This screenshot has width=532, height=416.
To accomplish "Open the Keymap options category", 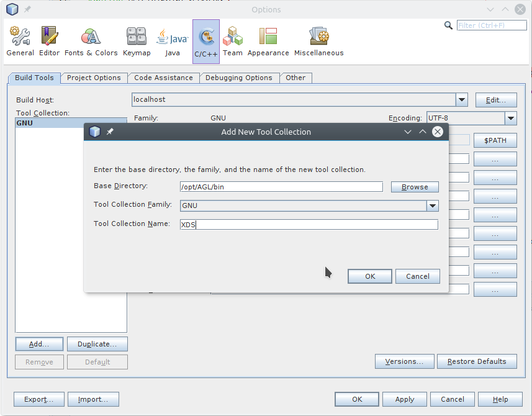I will (x=137, y=42).
